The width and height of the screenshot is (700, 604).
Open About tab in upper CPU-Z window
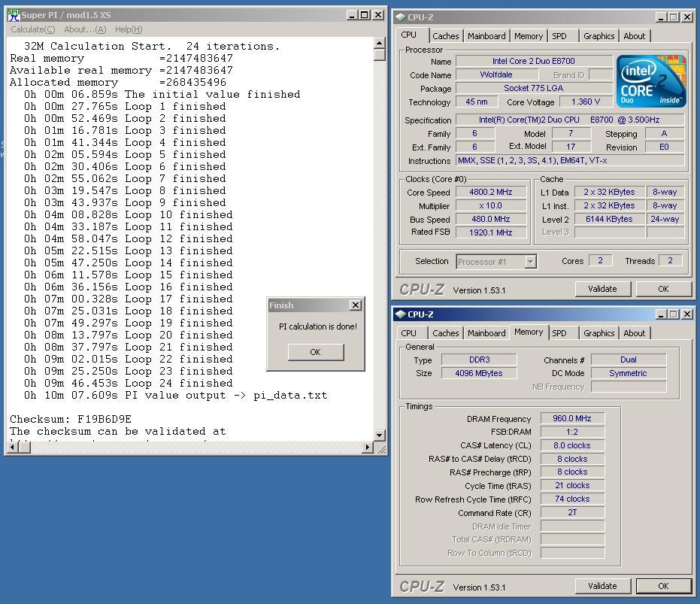pos(635,36)
